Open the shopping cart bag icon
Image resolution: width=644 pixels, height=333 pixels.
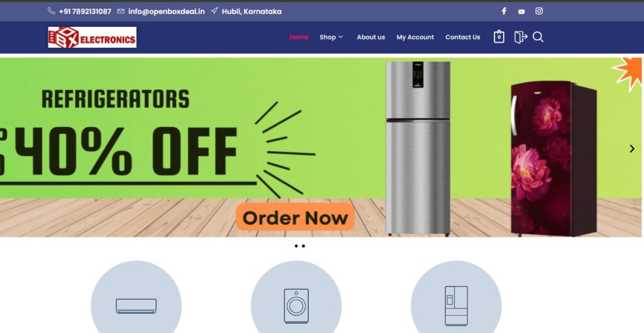pos(499,37)
